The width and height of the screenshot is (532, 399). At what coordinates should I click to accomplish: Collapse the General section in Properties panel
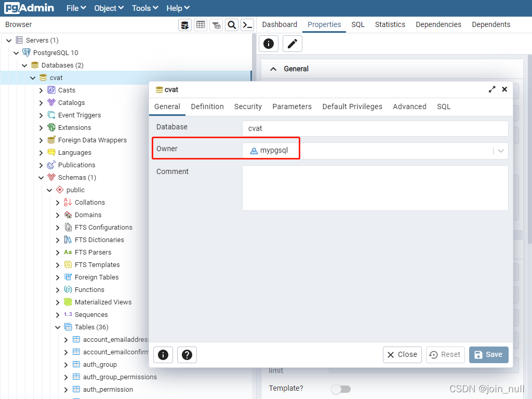pos(273,69)
